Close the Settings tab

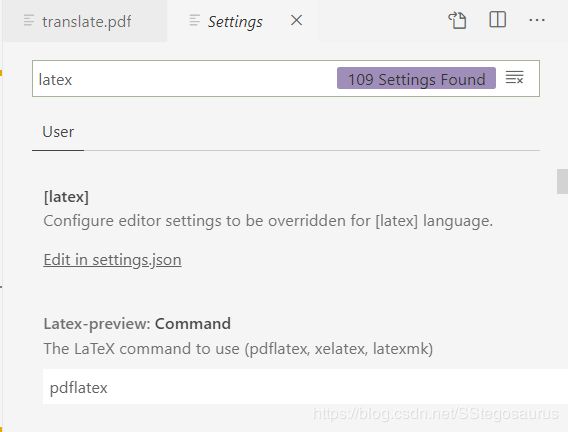tap(296, 20)
